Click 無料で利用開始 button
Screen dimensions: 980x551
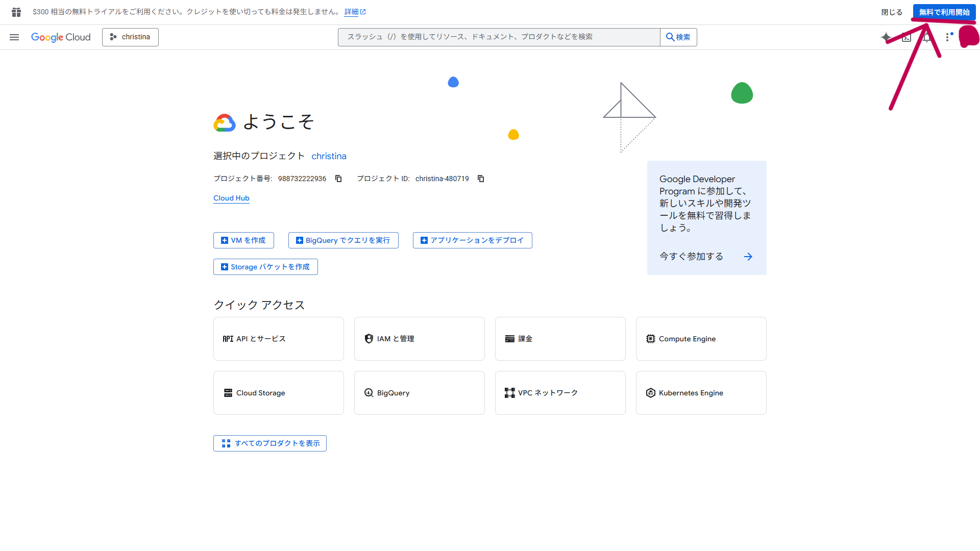pos(944,12)
